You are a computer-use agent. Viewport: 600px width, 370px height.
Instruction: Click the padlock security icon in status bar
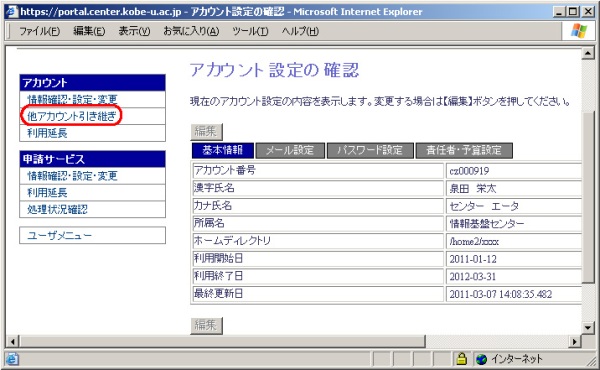tap(462, 359)
